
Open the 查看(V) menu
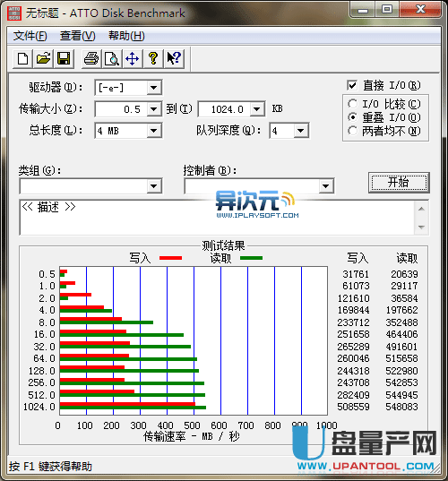[x=78, y=36]
